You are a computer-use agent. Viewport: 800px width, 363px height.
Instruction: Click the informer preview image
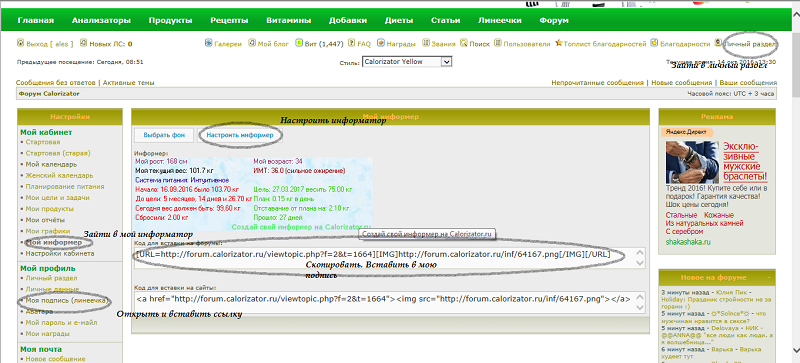tap(254, 195)
